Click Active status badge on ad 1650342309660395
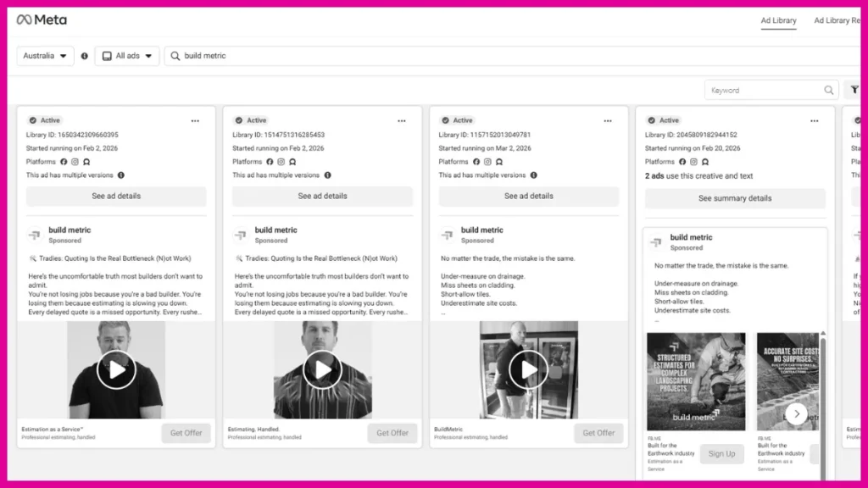This screenshot has height=488, width=868. 44,120
